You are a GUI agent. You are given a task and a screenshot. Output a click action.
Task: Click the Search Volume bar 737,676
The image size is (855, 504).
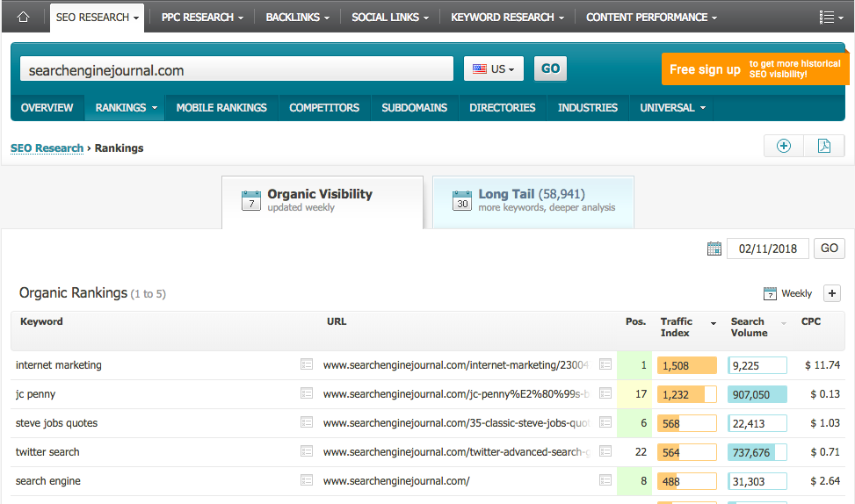click(757, 451)
